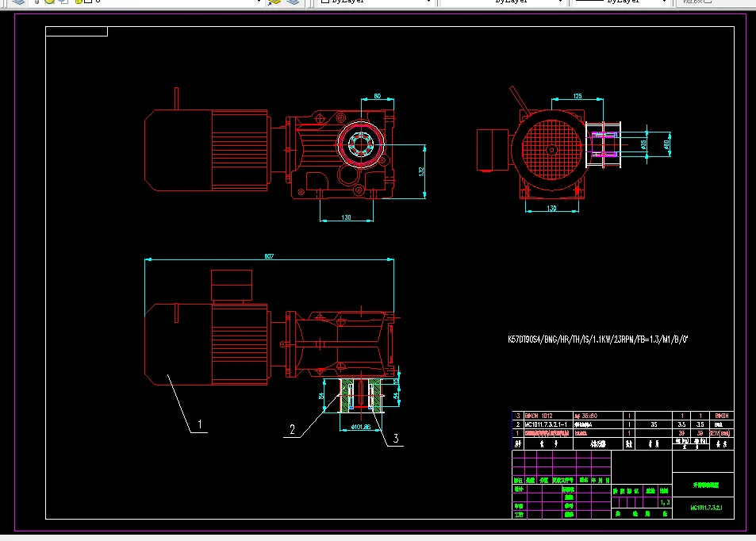Screen dimensions: 756x541
Task: Select the ø80 diameter dimension text
Action: (x=666, y=144)
